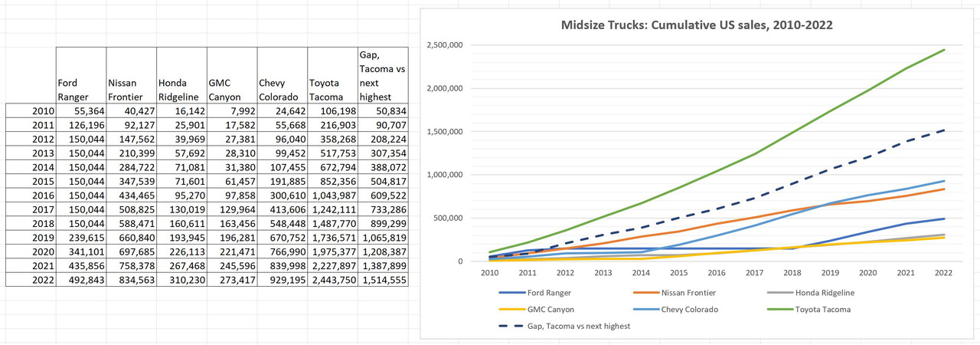980x345 pixels.
Task: Click cell with value 2,443,750
Action: point(332,278)
